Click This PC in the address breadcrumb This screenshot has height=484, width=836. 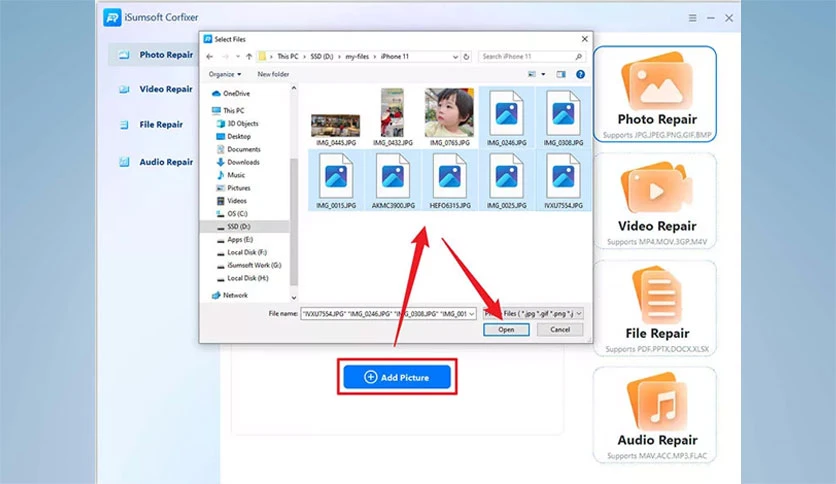click(288, 57)
